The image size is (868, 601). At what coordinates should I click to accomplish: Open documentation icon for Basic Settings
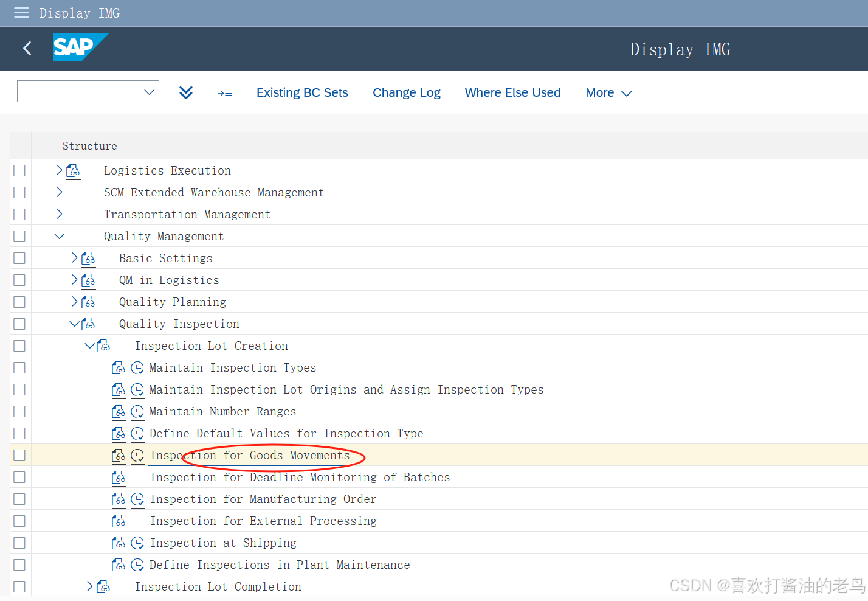pos(88,259)
